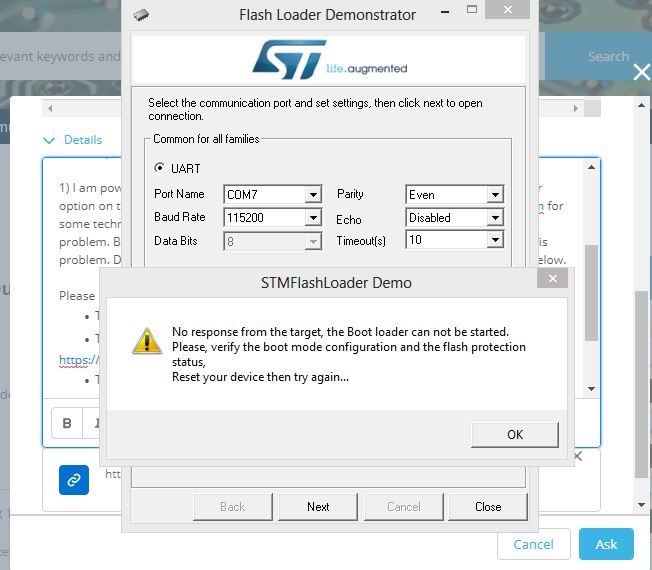652x570 pixels.
Task: Remove the attached link with its X
Action: [578, 456]
